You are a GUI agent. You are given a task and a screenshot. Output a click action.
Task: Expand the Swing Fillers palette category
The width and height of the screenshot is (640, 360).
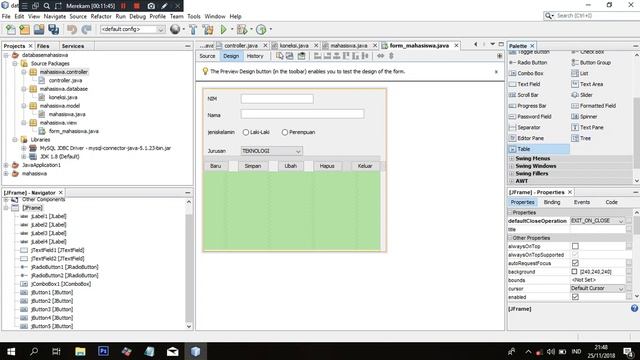coord(512,173)
